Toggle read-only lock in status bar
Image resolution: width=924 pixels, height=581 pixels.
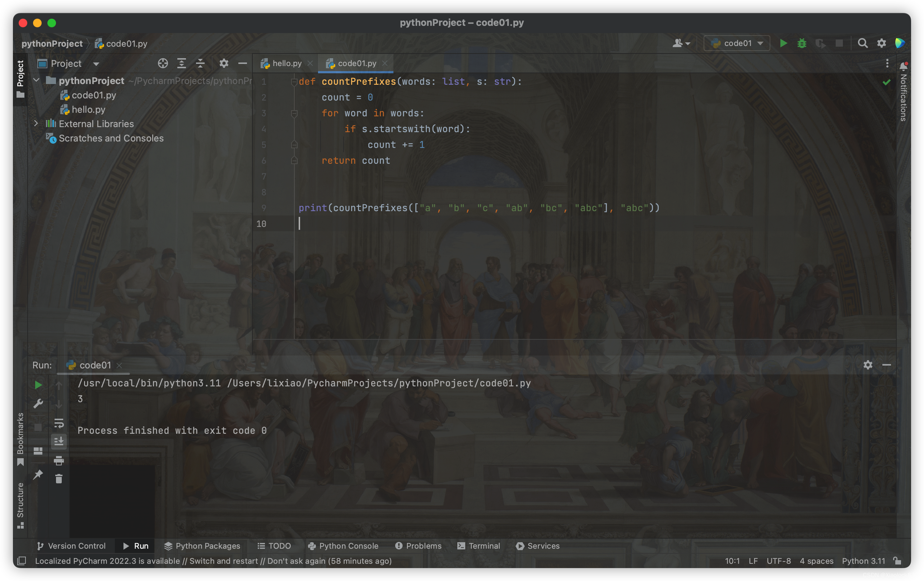click(x=897, y=561)
